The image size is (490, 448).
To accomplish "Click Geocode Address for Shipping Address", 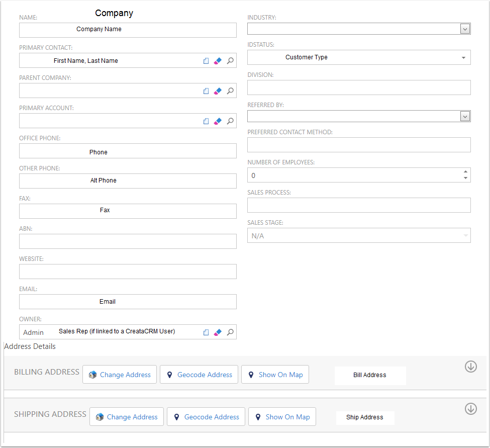I will pos(206,417).
